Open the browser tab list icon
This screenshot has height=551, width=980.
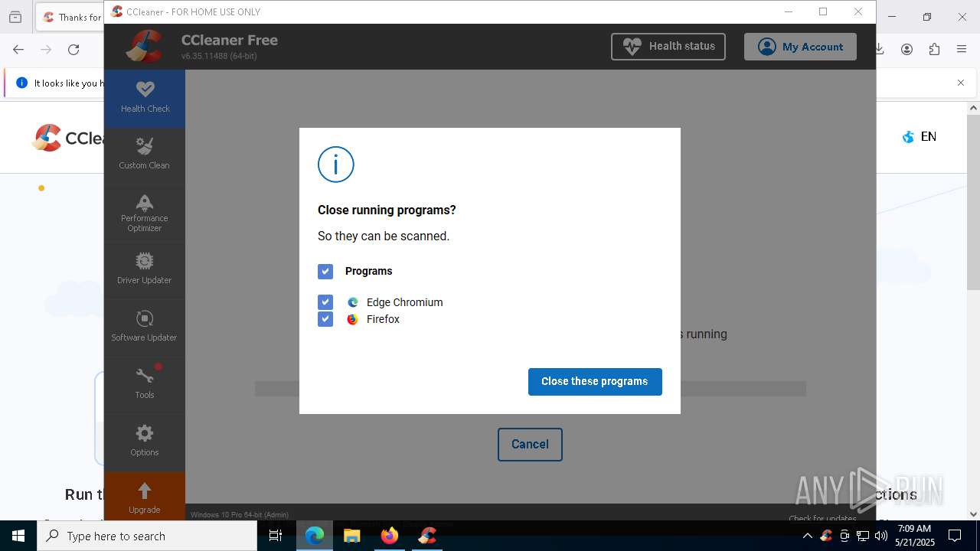tap(15, 17)
